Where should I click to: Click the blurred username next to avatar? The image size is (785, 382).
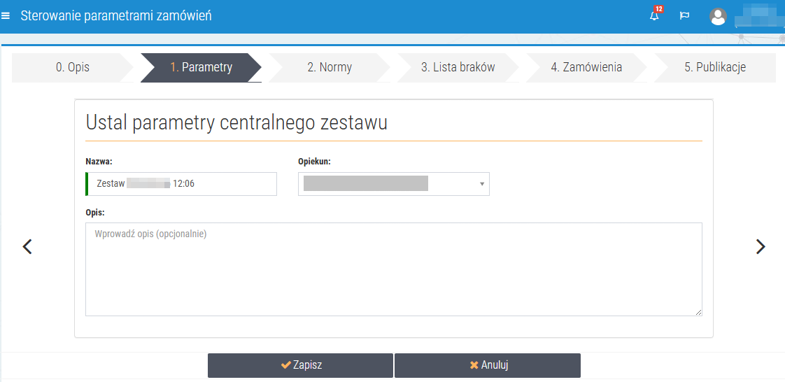(759, 15)
